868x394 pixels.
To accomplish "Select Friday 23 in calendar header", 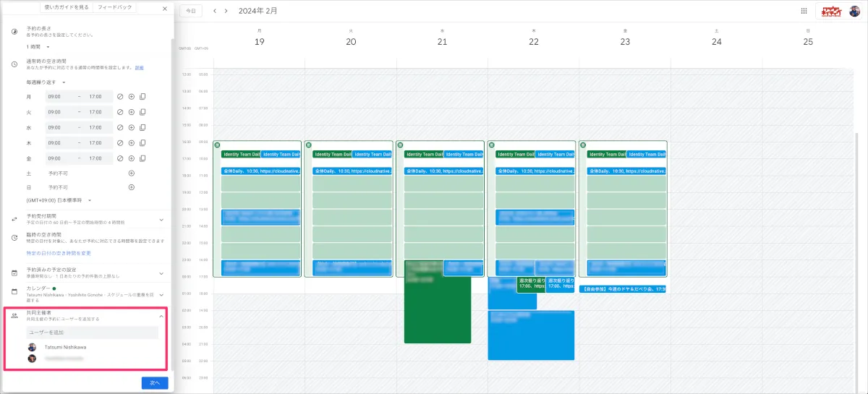I will [625, 42].
